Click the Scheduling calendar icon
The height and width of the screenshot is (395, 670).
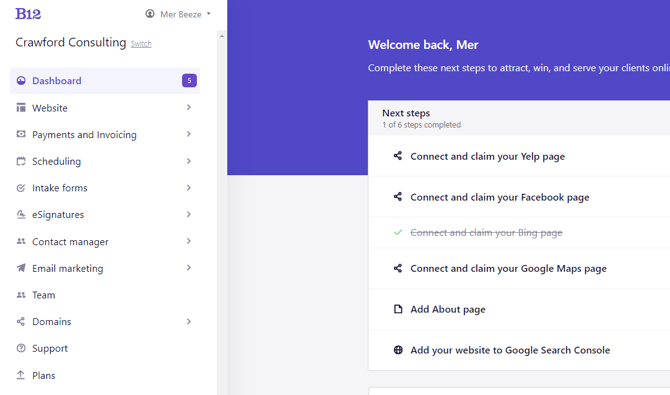21,161
